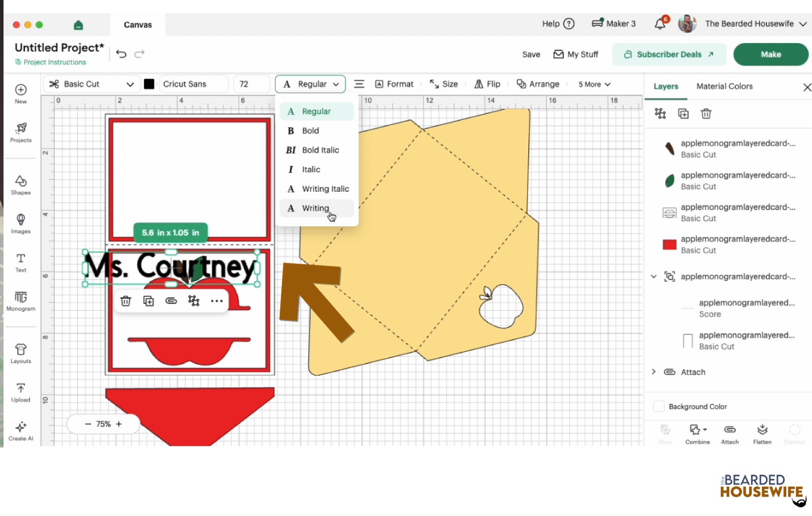Choose Bold Italic font style
812x516 pixels.
[x=317, y=150]
